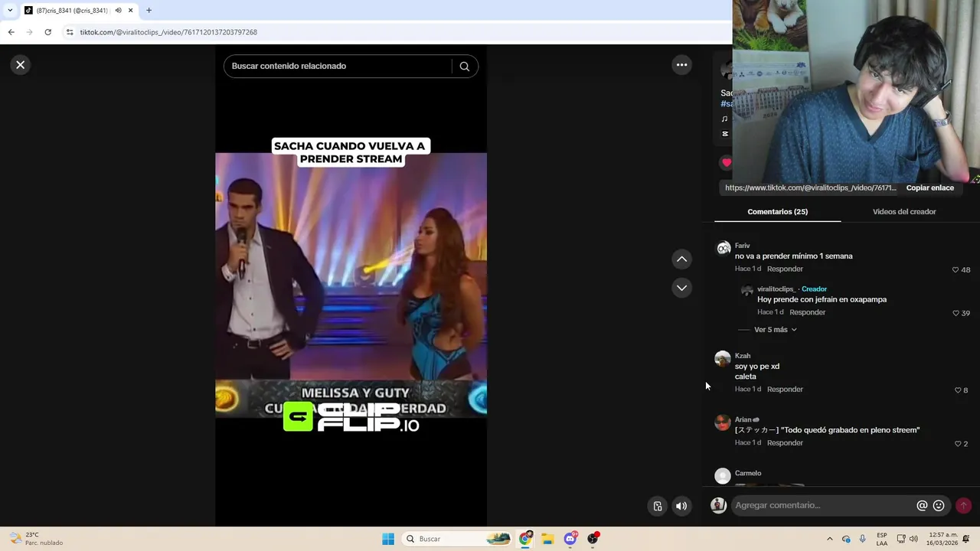Mute the video with speaker icon
The image size is (980, 551).
click(681, 506)
